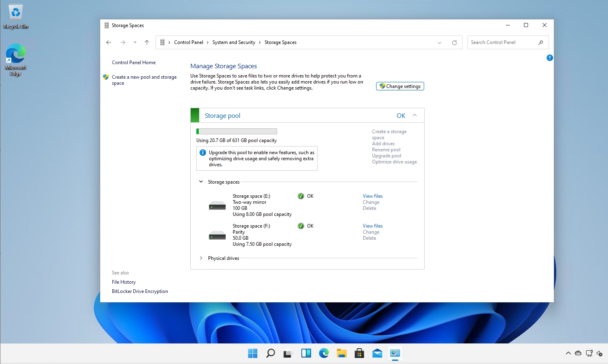
Task: Click the info icon in the upgrade pool notice
Action: pyautogui.click(x=202, y=152)
